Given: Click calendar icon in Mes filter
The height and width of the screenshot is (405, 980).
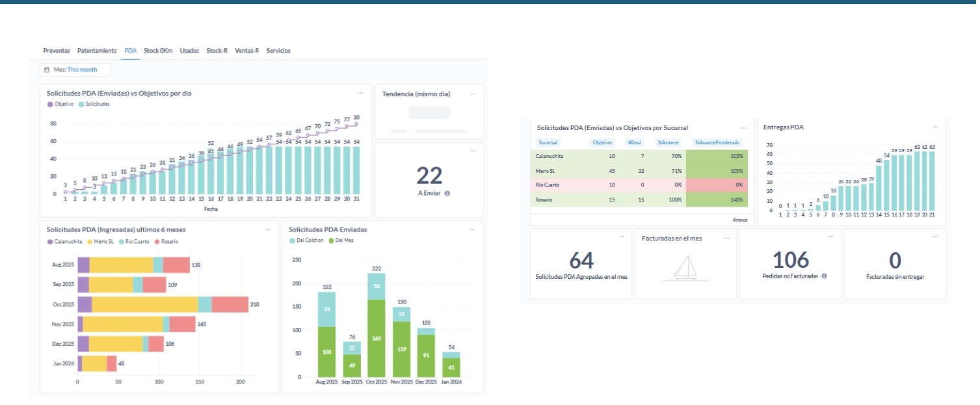Looking at the screenshot, I should pyautogui.click(x=47, y=70).
